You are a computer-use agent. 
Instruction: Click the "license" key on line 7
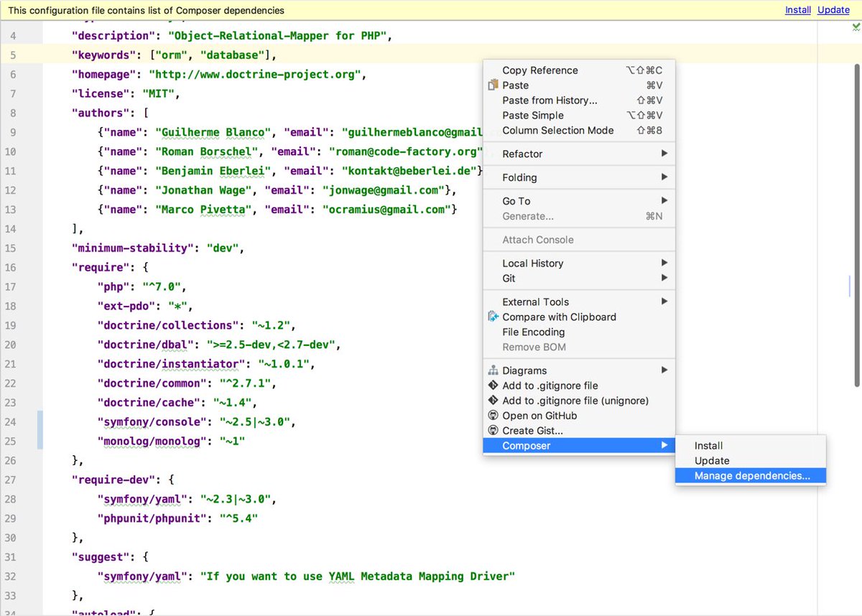coord(101,94)
